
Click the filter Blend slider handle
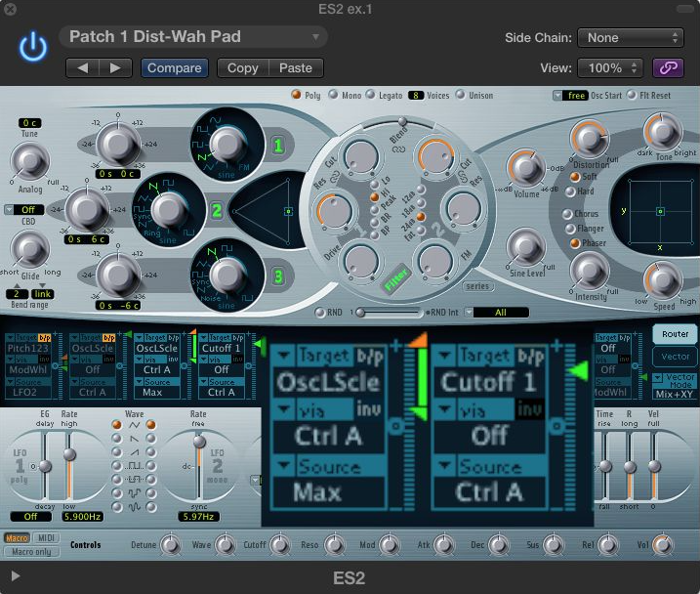(x=402, y=121)
